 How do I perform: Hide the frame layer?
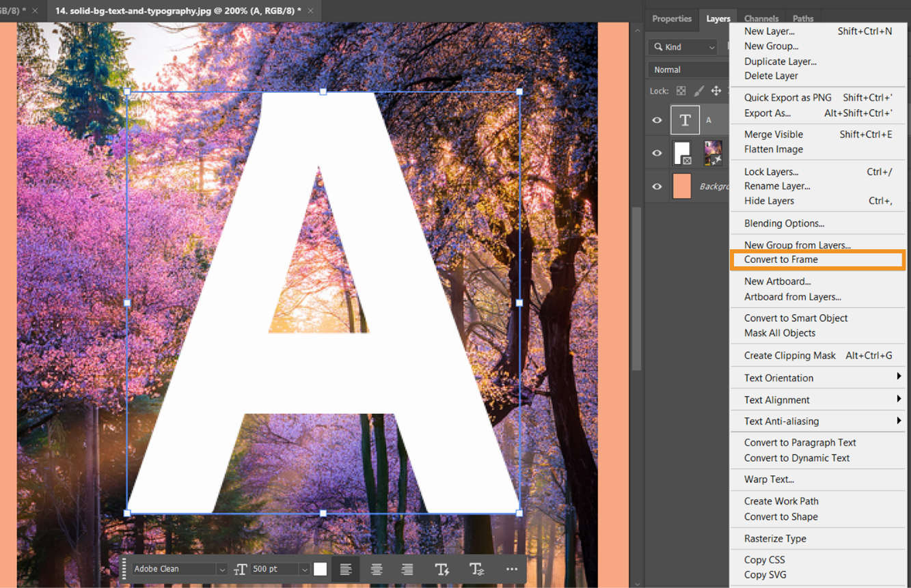[657, 152]
